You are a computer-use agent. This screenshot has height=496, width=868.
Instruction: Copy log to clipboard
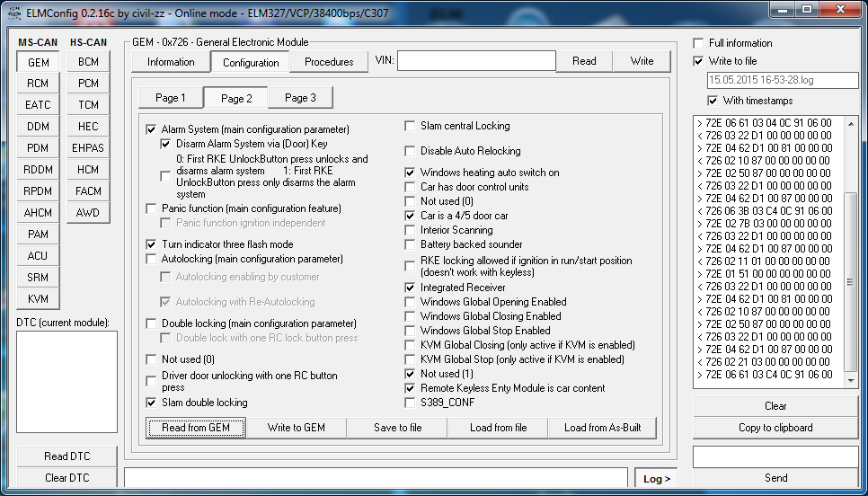[x=775, y=428]
